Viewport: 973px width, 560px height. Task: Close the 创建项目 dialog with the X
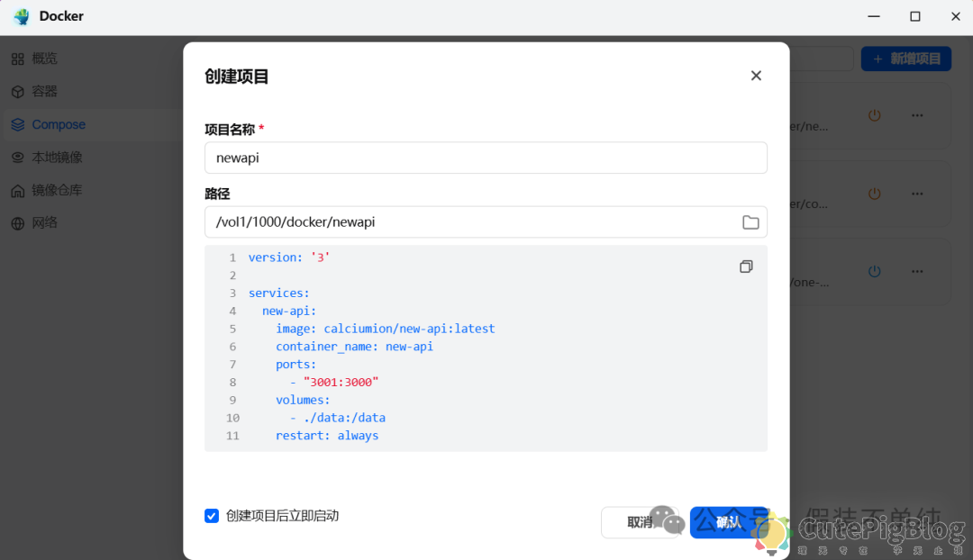[x=756, y=75]
